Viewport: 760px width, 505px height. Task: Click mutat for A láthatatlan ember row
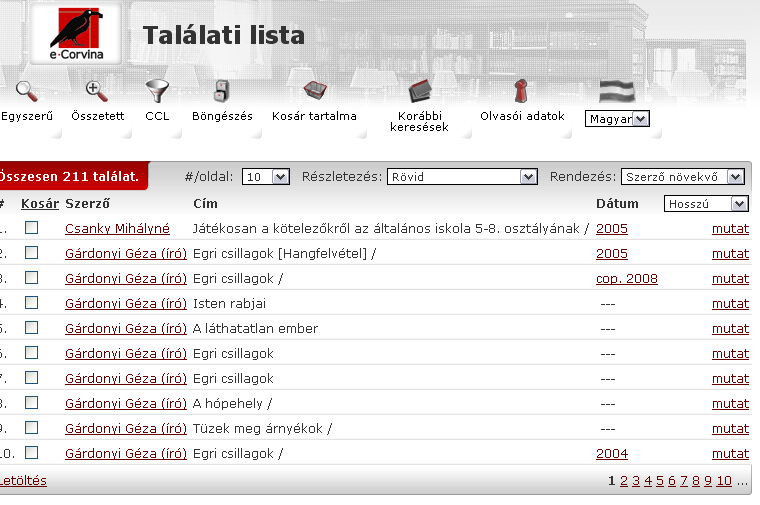click(730, 329)
